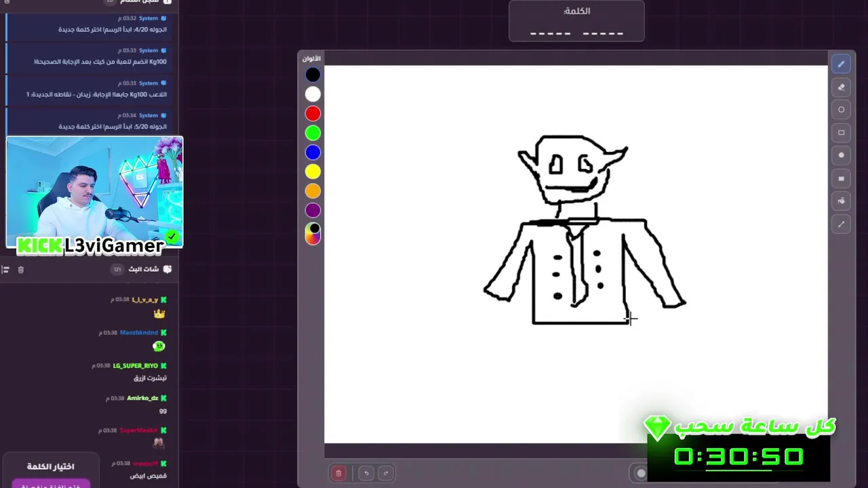Click the streamer webcam thumbnail
868x488 pixels.
click(x=94, y=192)
